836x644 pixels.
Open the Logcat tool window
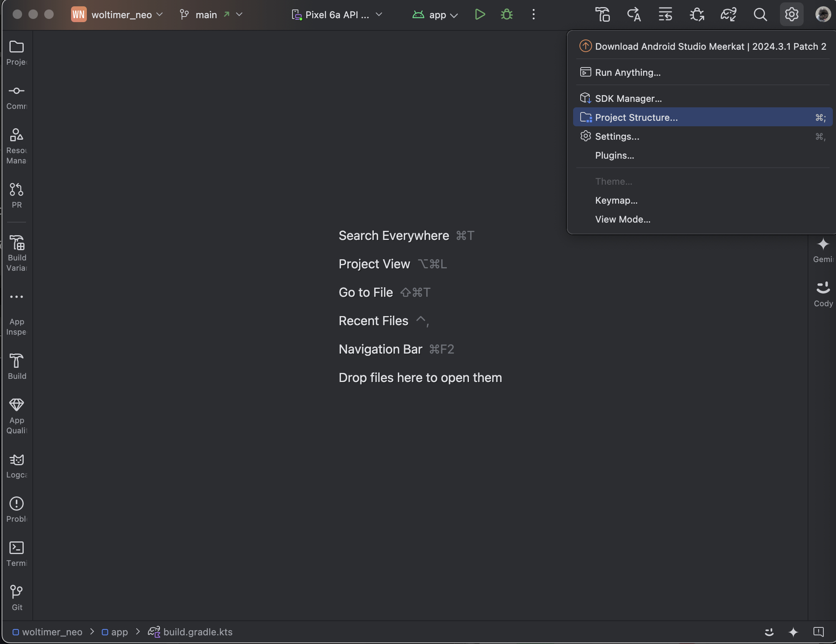click(x=17, y=466)
